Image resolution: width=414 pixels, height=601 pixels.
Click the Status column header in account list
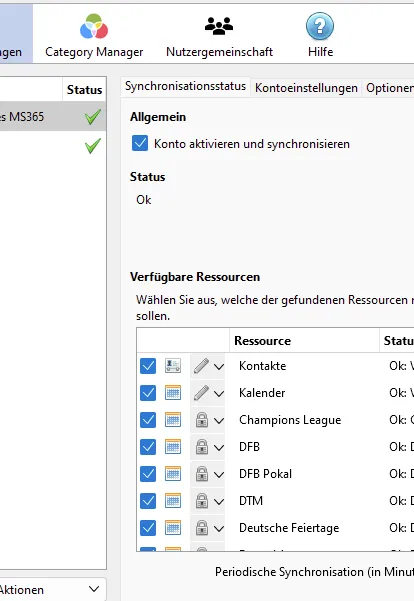point(84,89)
